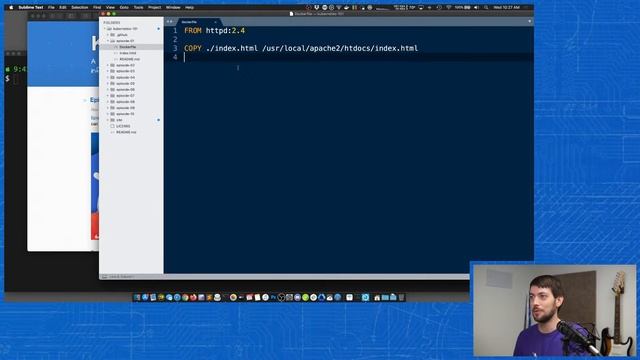Click the Wi-Fi icon in menu bar

(449, 7)
